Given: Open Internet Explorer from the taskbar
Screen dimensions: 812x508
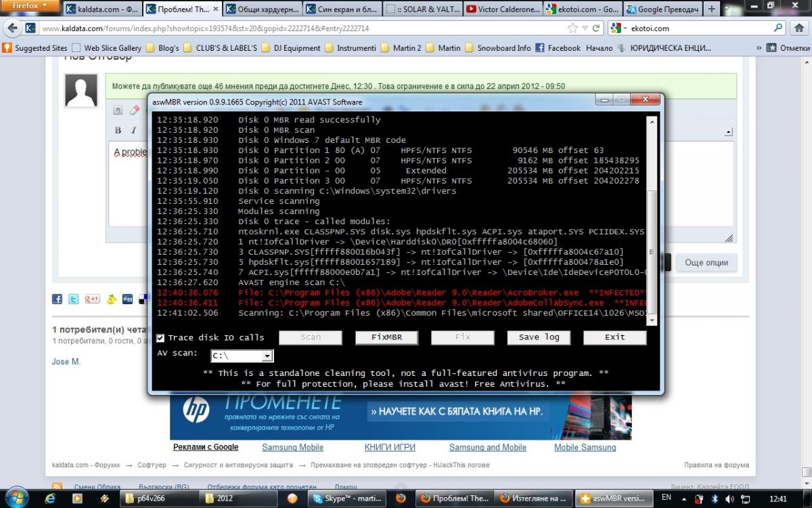Looking at the screenshot, I should (x=50, y=498).
